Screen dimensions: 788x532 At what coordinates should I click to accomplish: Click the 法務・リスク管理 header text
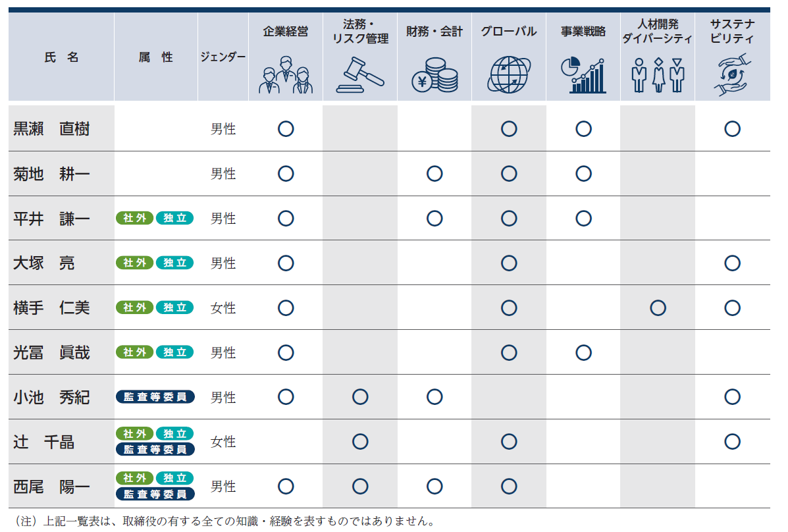360,31
